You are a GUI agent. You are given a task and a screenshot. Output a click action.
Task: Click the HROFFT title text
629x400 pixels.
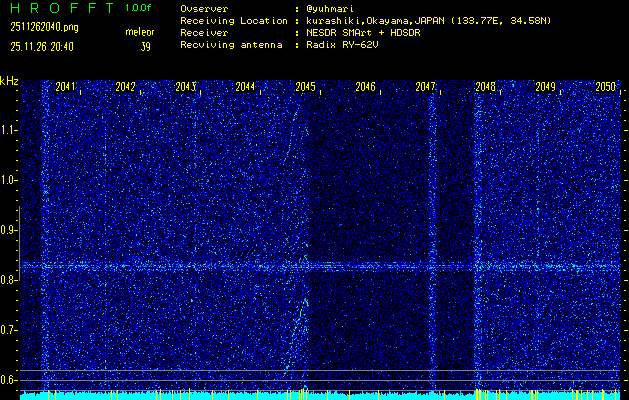63,8
